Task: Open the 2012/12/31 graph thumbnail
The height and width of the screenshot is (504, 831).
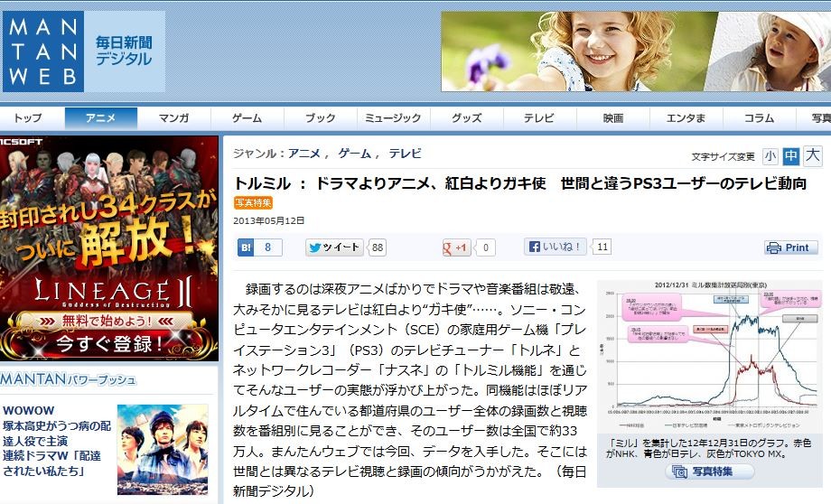Action: pos(710,355)
